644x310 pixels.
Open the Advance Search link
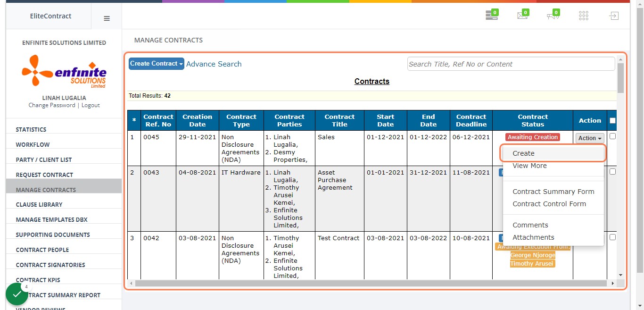[x=214, y=64]
